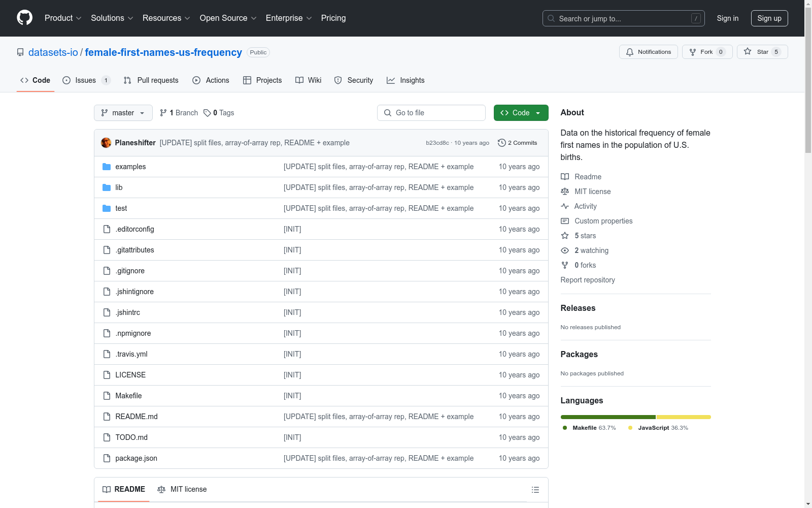Viewport: 812px width, 508px height.
Task: Click the eye icon next to 2 watching
Action: point(565,250)
